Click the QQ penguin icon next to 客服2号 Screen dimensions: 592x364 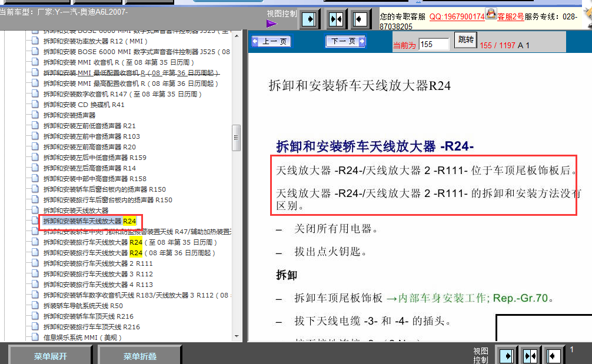click(491, 14)
